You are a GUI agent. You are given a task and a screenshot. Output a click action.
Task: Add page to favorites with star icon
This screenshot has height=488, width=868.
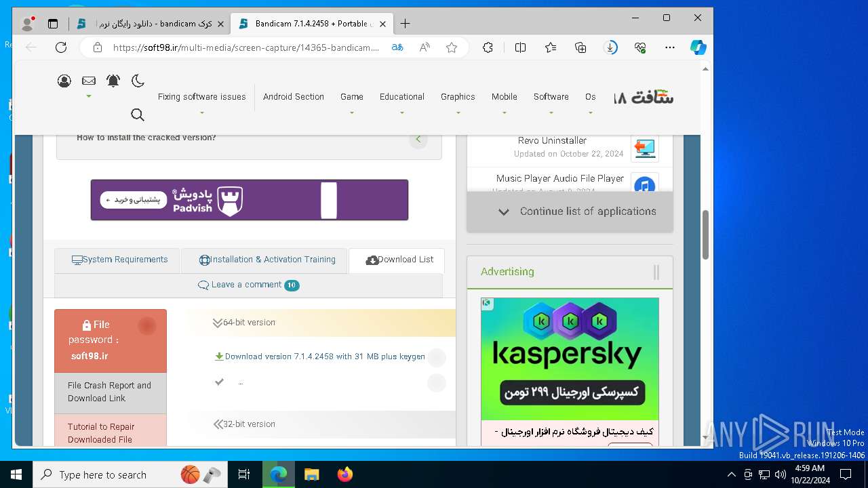[x=452, y=47]
